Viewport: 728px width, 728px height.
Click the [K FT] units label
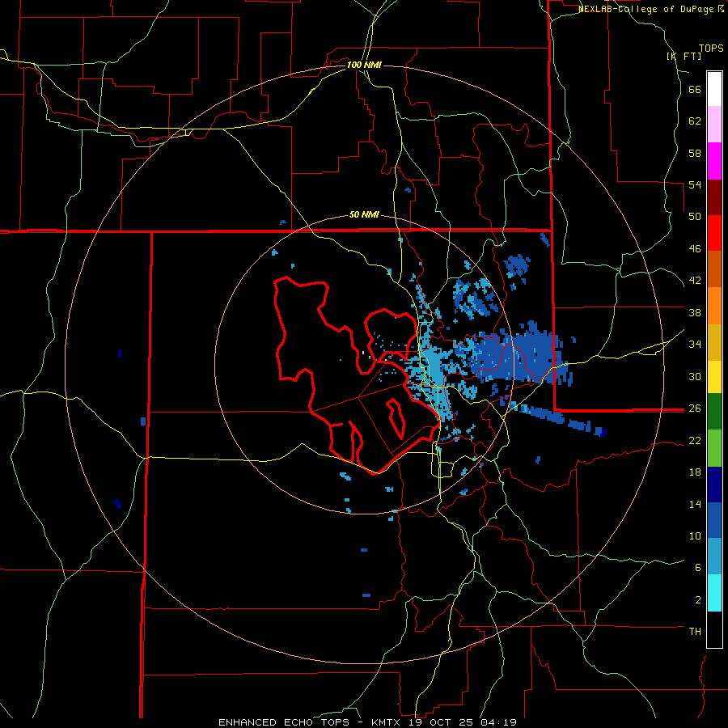coord(684,56)
